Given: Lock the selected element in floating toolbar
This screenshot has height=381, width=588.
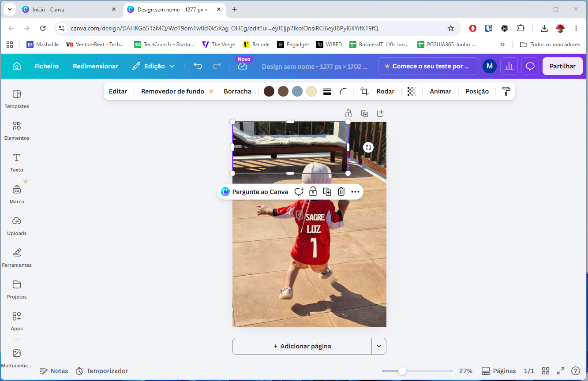Looking at the screenshot, I should tap(313, 191).
